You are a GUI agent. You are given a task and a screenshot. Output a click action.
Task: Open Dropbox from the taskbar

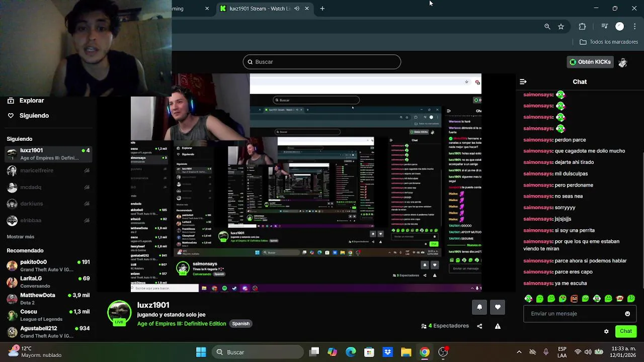[x=387, y=352]
